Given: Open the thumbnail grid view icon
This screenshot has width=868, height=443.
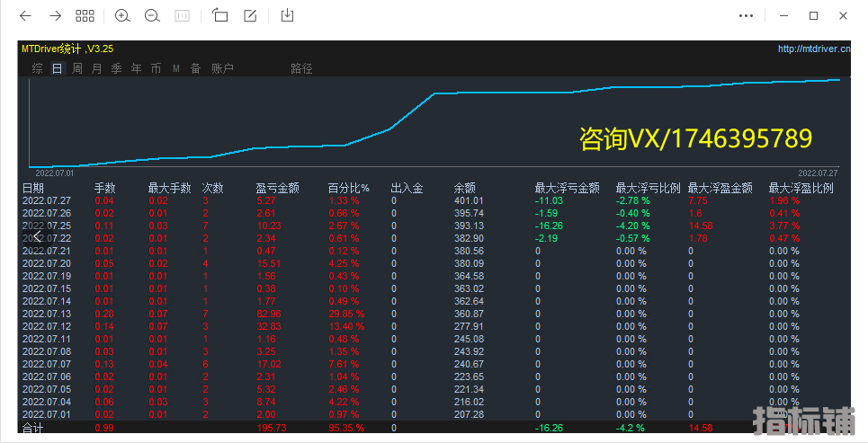Looking at the screenshot, I should [85, 16].
